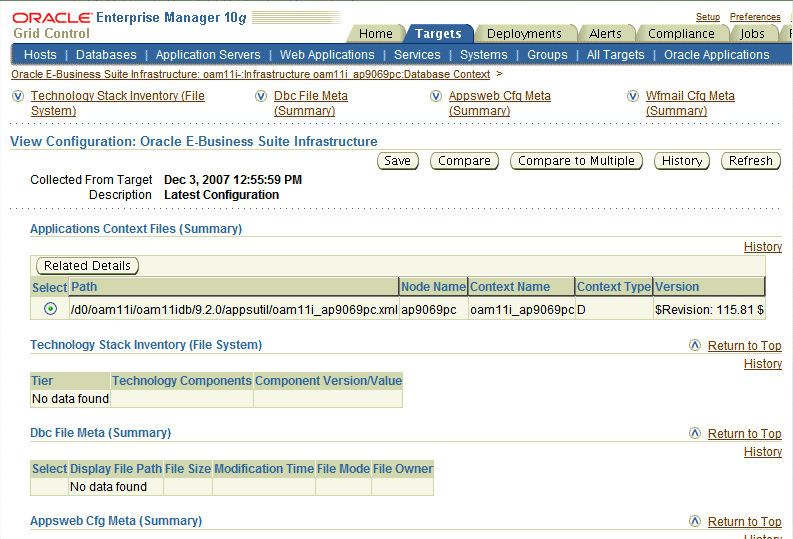
Task: Click Return to Top in Dbc File Meta section
Action: (x=744, y=434)
